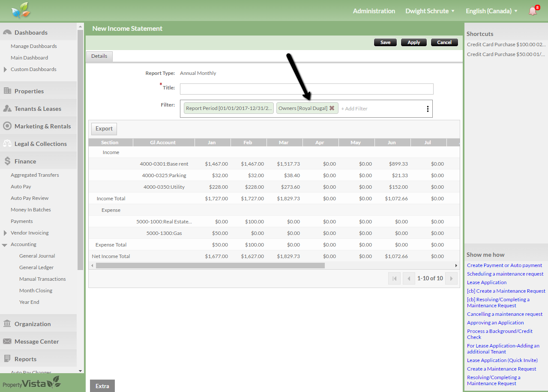
Task: Open the Dwight Schrute user dropdown
Action: tap(430, 11)
